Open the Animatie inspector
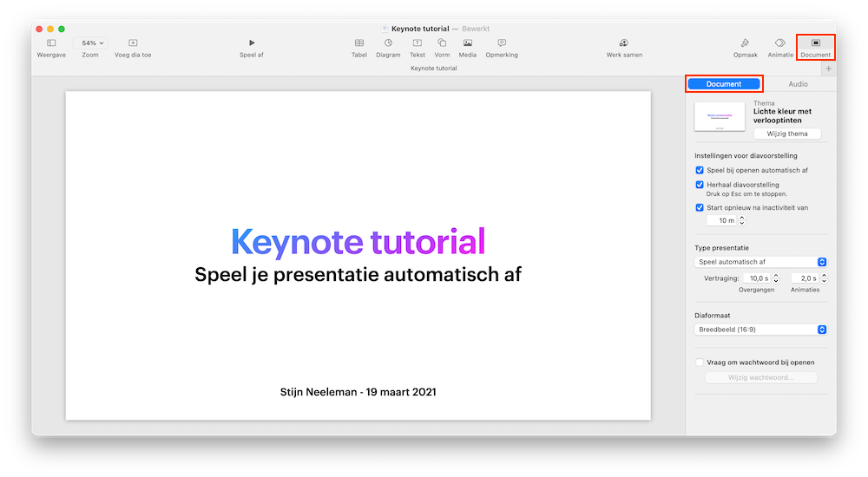This screenshot has width=868, height=477. pyautogui.click(x=780, y=43)
